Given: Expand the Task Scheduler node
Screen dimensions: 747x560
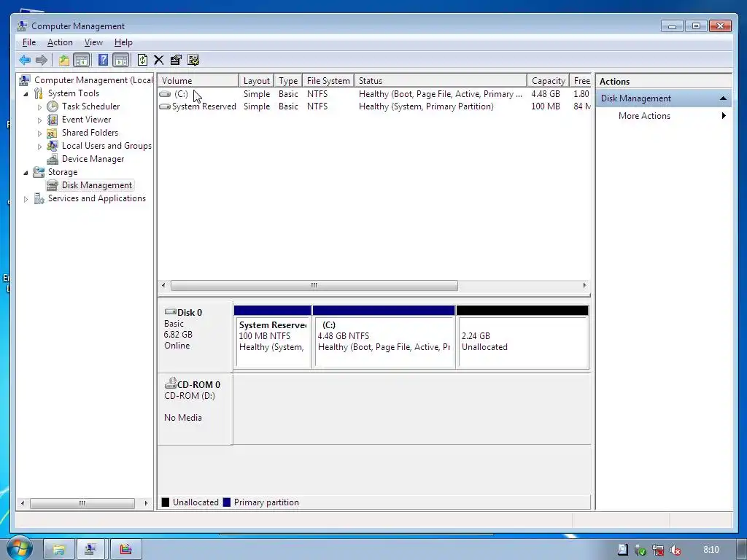Looking at the screenshot, I should [x=39, y=107].
